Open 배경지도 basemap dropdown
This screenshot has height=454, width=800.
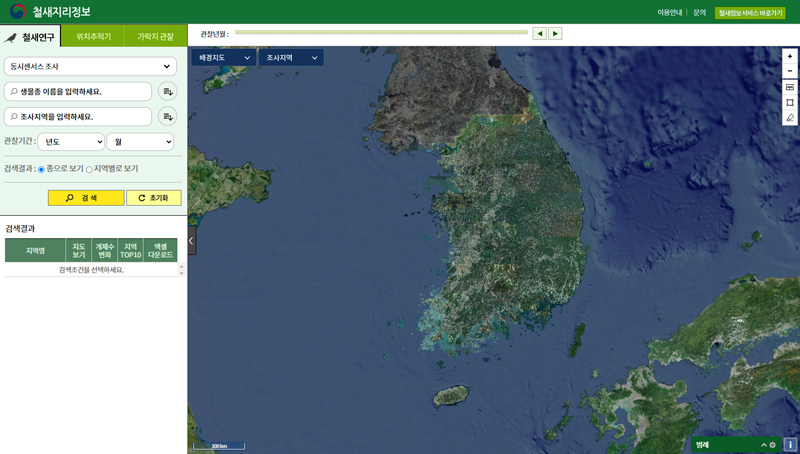tap(223, 58)
